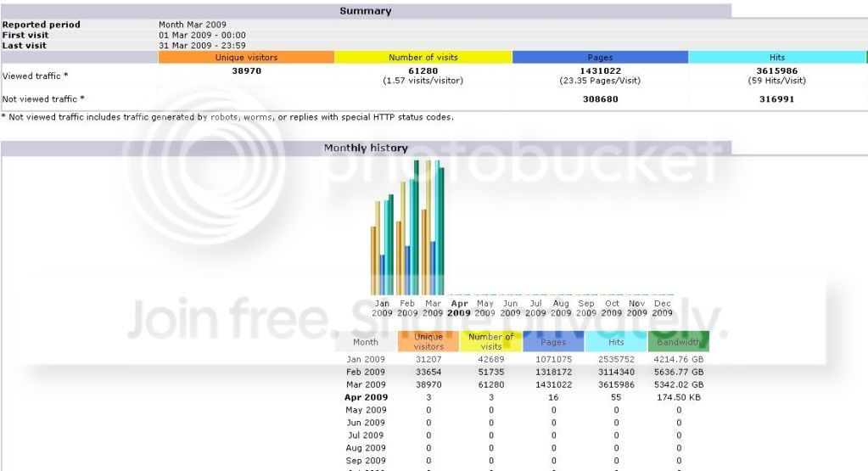Click the Feb 2009 label under the chart
868x471 pixels.
pyautogui.click(x=407, y=308)
